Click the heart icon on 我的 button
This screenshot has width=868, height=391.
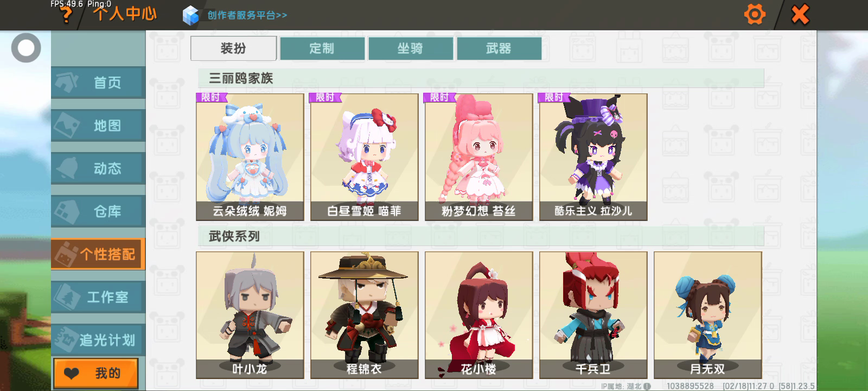coord(72,374)
